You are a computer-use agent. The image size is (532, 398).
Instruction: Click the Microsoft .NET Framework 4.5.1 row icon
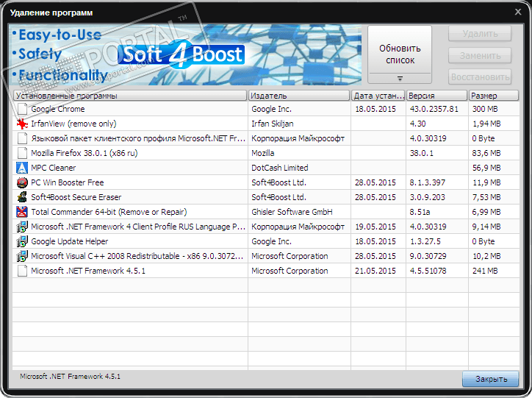22,271
